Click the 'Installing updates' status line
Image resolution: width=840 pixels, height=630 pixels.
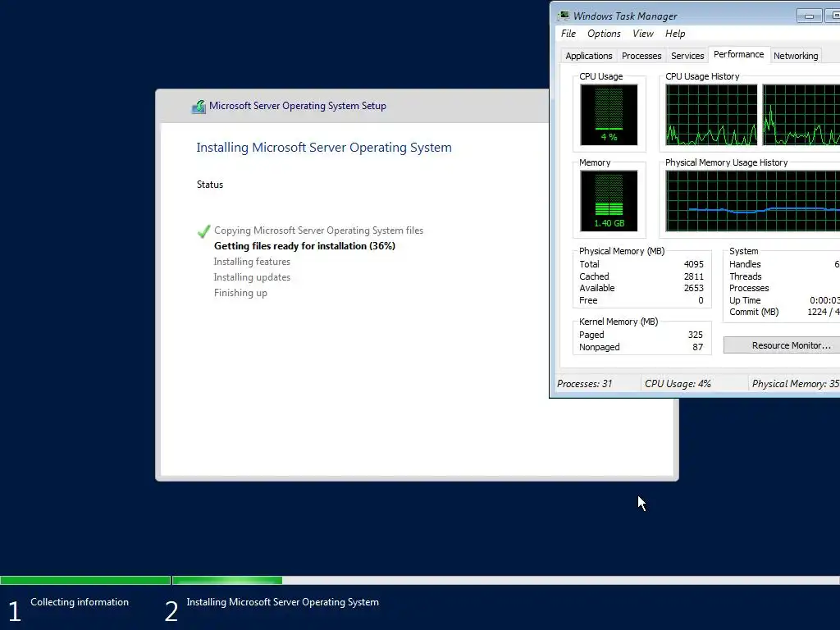pos(252,277)
